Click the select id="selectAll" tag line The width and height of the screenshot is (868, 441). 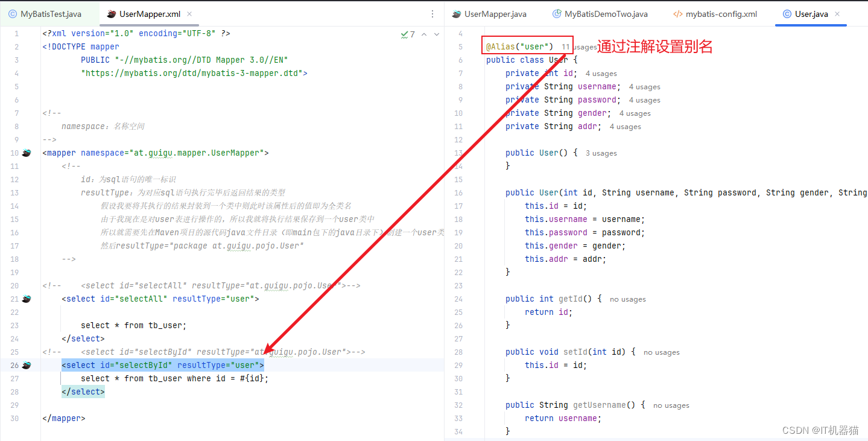coord(160,299)
